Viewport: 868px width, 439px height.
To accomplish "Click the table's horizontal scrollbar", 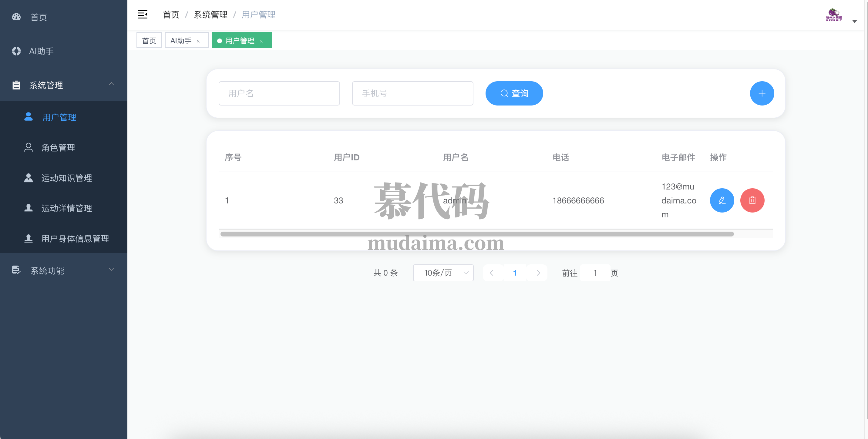I will point(476,234).
